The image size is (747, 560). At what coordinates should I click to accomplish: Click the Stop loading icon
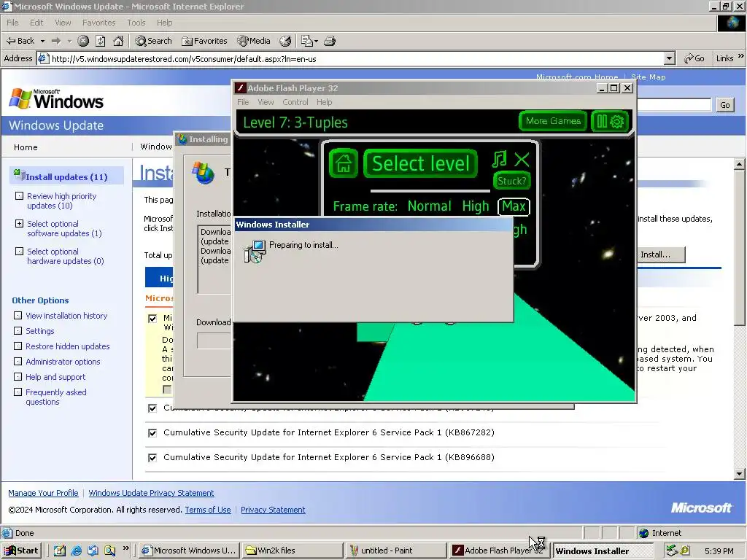pyautogui.click(x=83, y=41)
